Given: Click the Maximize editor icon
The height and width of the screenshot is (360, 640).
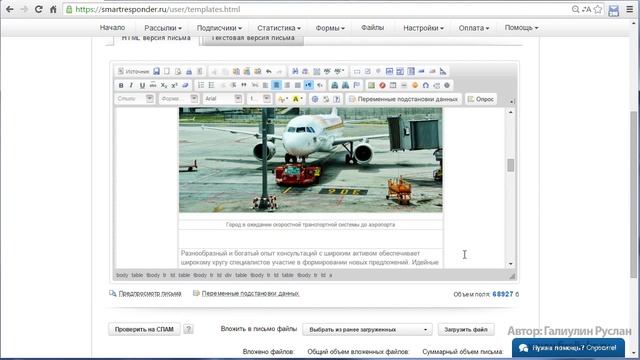Looking at the screenshot, I should click(315, 99).
